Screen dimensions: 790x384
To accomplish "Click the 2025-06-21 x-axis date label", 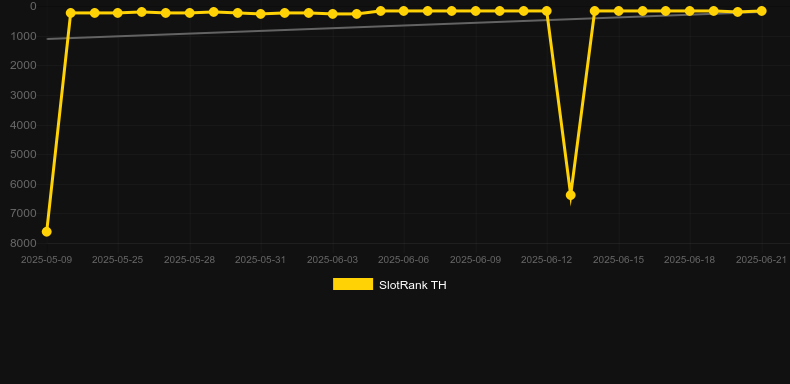I will pyautogui.click(x=761, y=260).
